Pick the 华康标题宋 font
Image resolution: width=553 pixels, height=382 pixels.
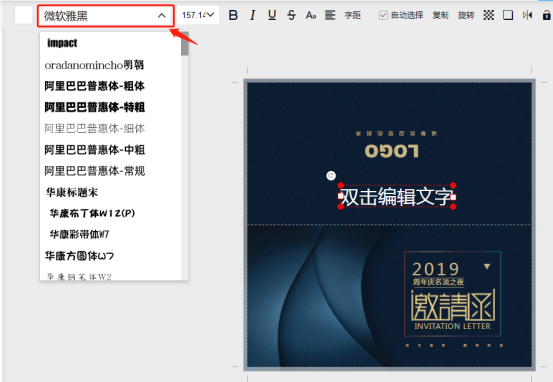(x=71, y=192)
